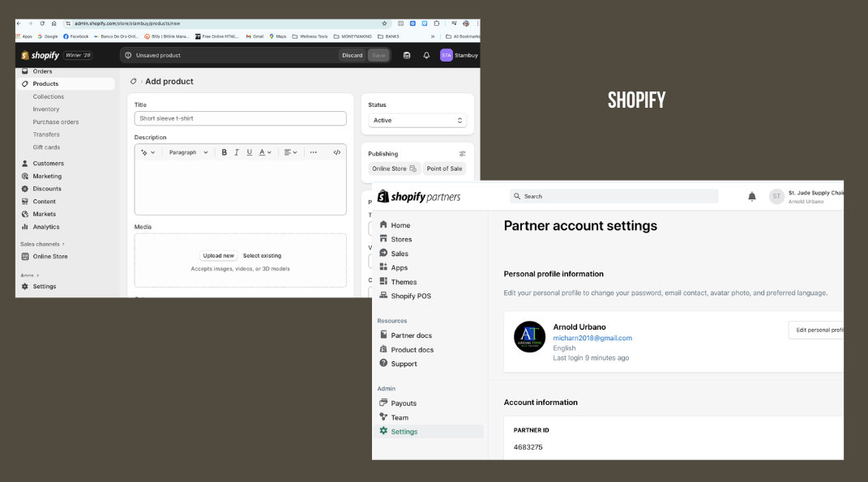868x482 pixels.
Task: Open the ST account avatar menu in Partners
Action: 776,197
